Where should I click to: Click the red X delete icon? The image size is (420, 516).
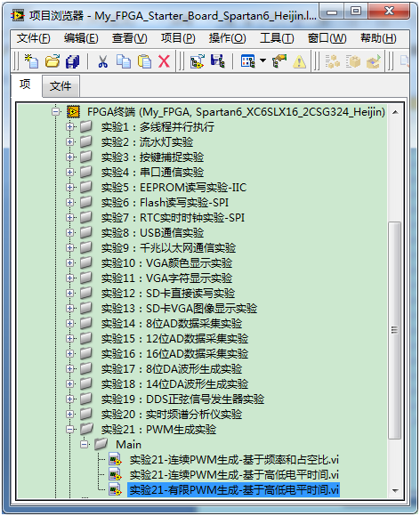[x=164, y=61]
